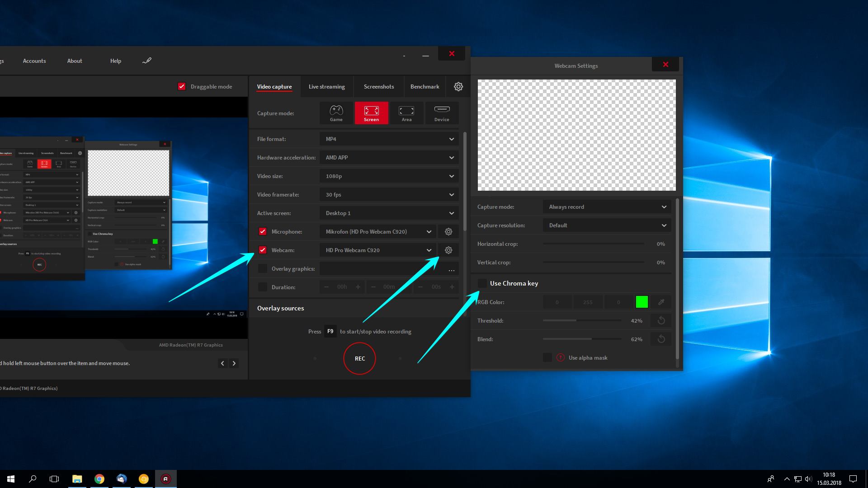Switch to the Screenshots tab
The height and width of the screenshot is (488, 868).
tap(378, 86)
